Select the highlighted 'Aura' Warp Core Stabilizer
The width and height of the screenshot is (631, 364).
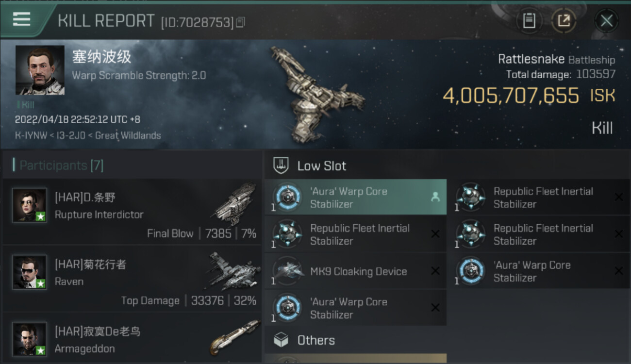coord(355,198)
